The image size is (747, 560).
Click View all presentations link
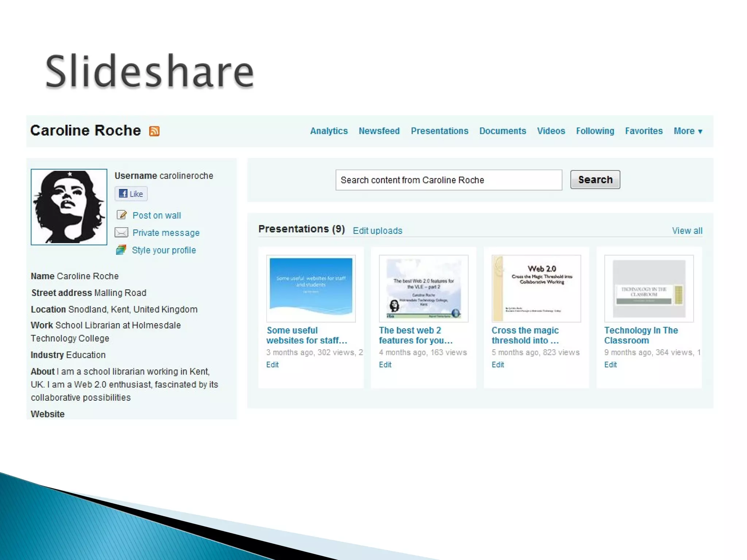point(687,231)
